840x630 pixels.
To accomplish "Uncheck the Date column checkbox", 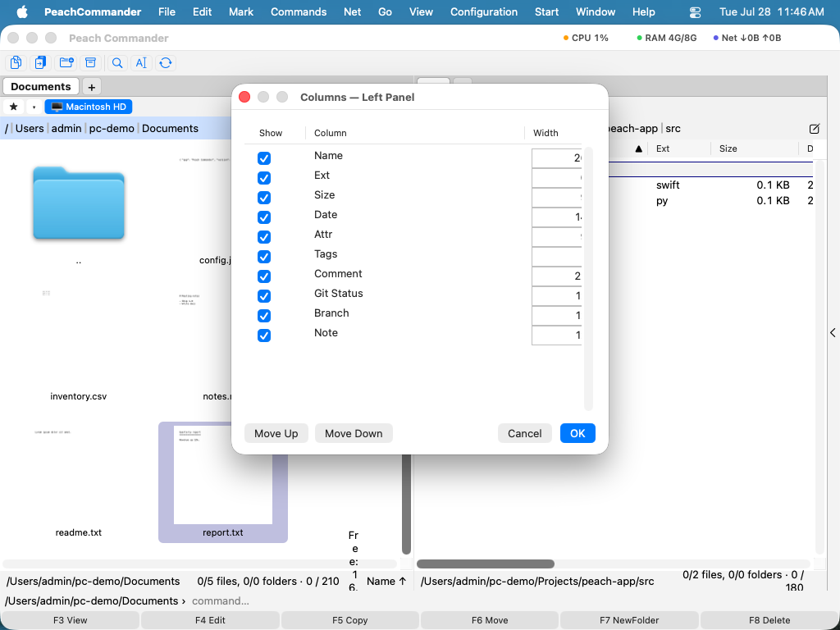I will (x=264, y=217).
